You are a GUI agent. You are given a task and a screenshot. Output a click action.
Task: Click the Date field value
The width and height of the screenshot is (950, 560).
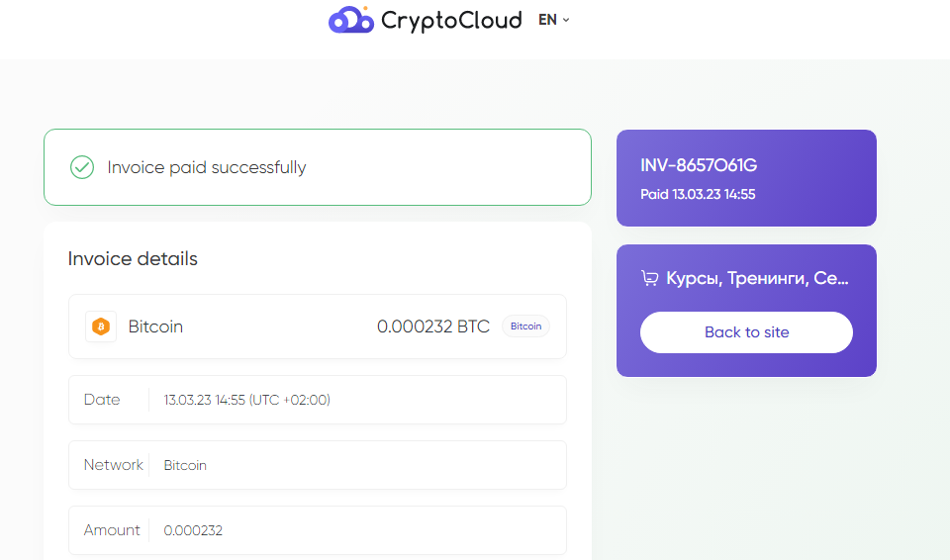[x=246, y=400]
